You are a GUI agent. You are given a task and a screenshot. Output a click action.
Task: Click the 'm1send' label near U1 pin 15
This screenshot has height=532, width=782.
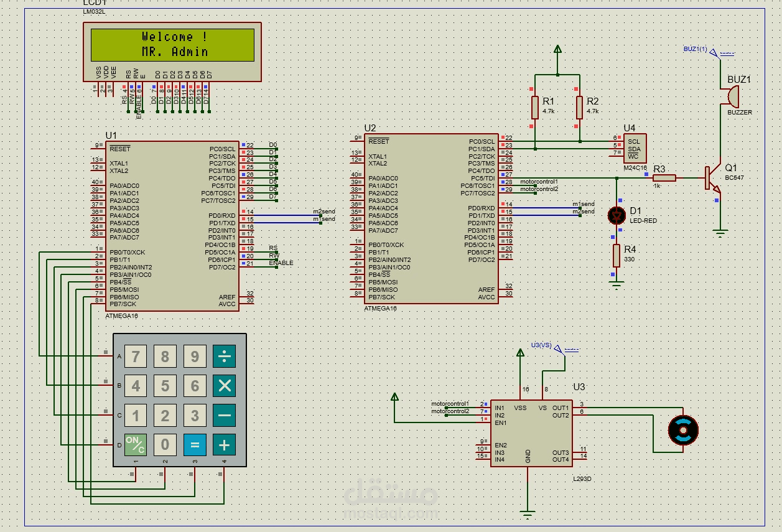tap(324, 219)
